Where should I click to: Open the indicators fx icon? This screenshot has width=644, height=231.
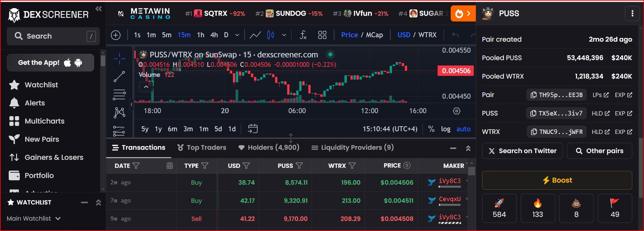303,35
